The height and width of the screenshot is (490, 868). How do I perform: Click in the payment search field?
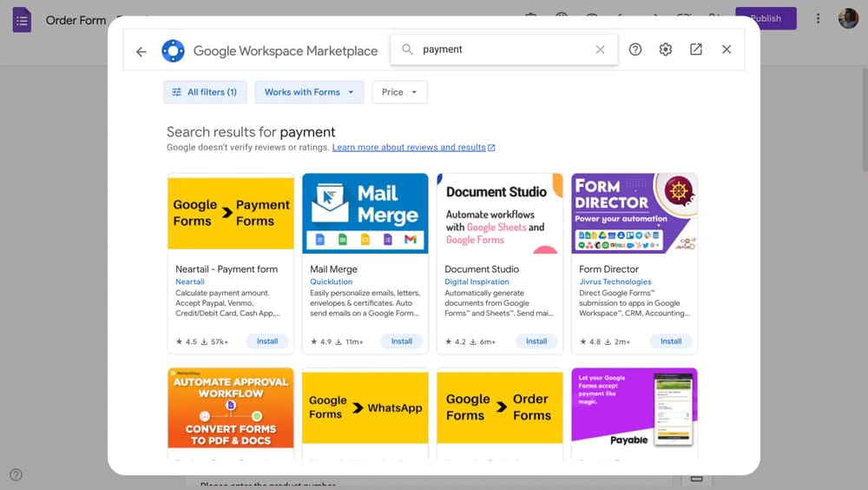(x=503, y=50)
